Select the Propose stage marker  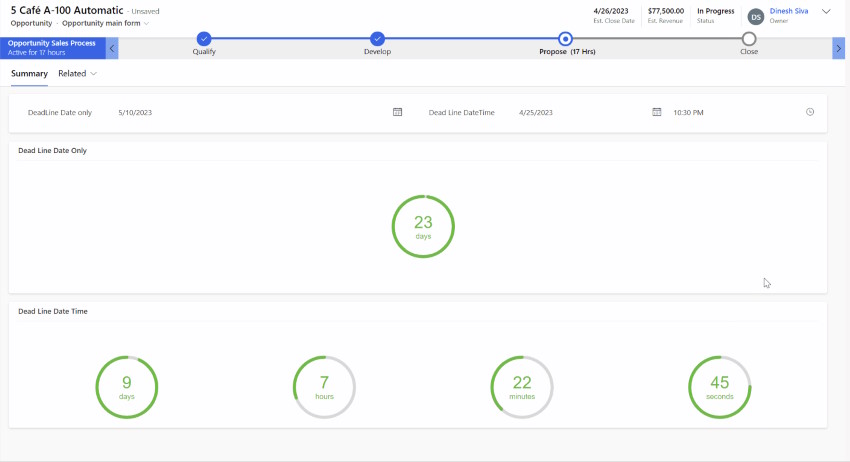[x=565, y=39]
